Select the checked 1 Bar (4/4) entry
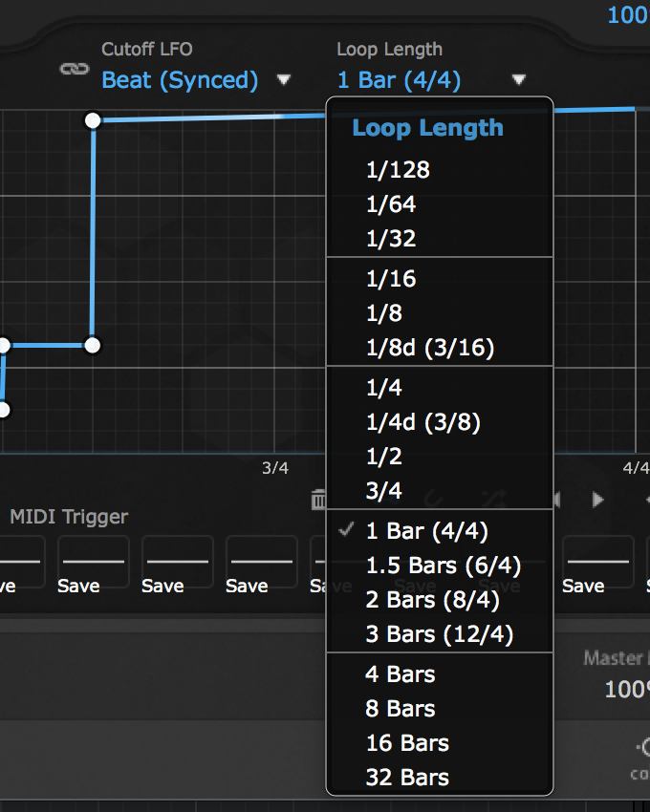The height and width of the screenshot is (812, 650). 440,531
